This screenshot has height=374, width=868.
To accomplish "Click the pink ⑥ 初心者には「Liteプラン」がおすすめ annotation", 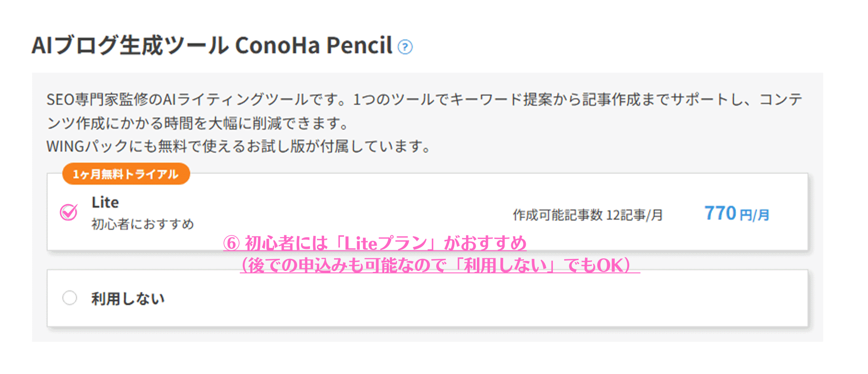I will [x=375, y=243].
